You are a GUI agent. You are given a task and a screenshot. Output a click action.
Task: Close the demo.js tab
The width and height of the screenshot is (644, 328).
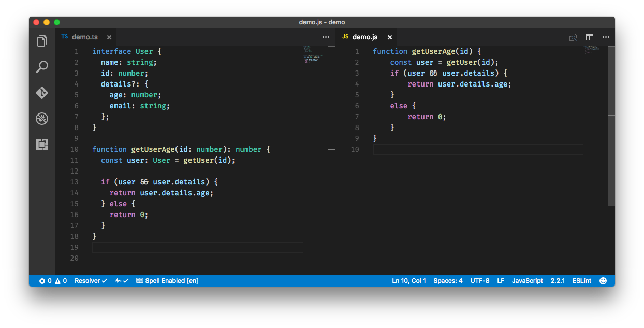pos(390,37)
